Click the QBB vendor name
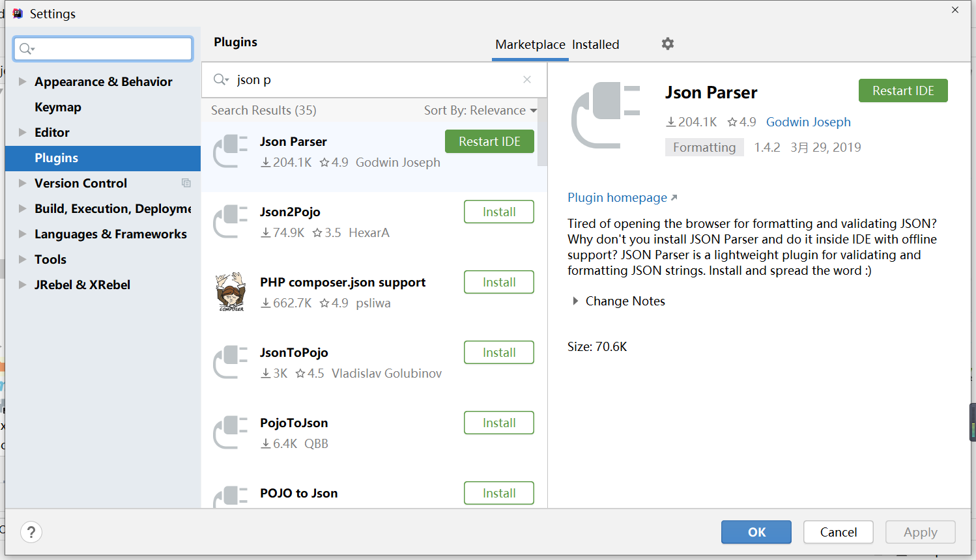Image resolution: width=976 pixels, height=560 pixels. pos(316,443)
